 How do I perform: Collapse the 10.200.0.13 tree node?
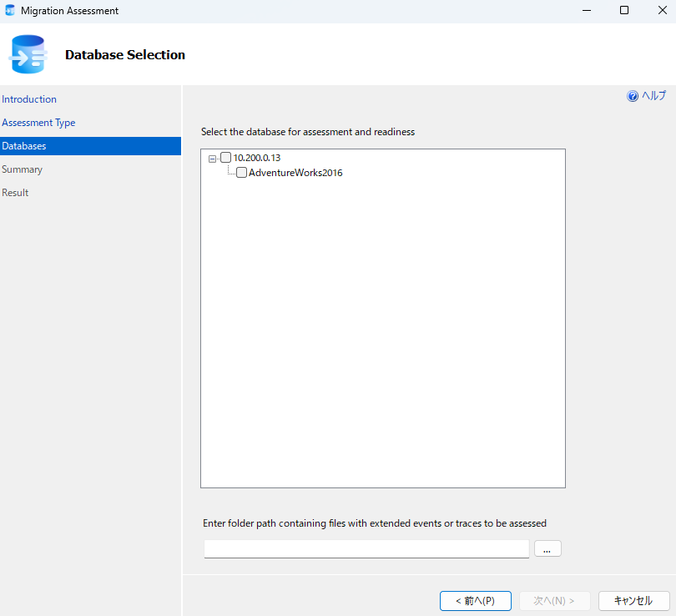click(x=213, y=157)
